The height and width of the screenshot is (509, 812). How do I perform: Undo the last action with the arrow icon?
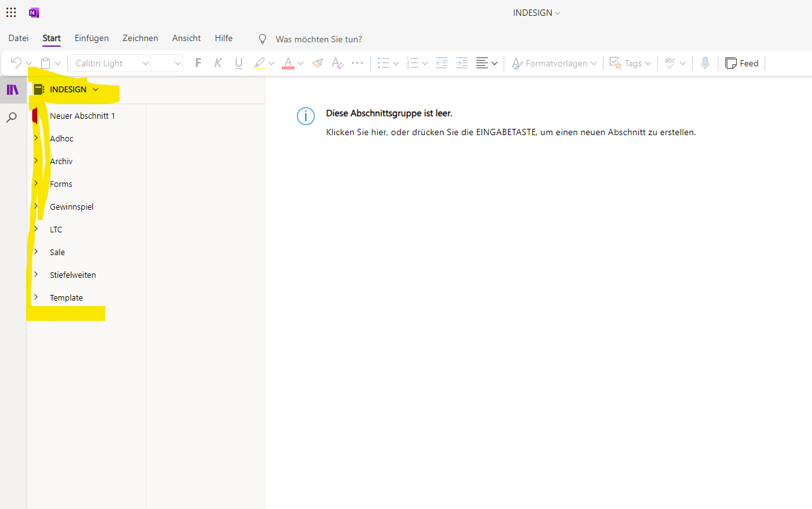pos(16,63)
